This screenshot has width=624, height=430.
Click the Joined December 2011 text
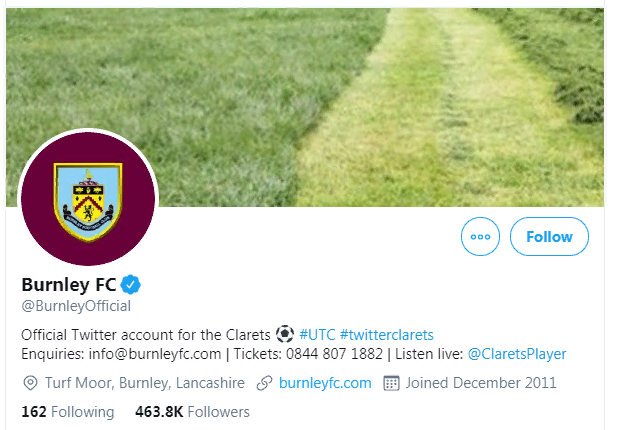pos(481,383)
